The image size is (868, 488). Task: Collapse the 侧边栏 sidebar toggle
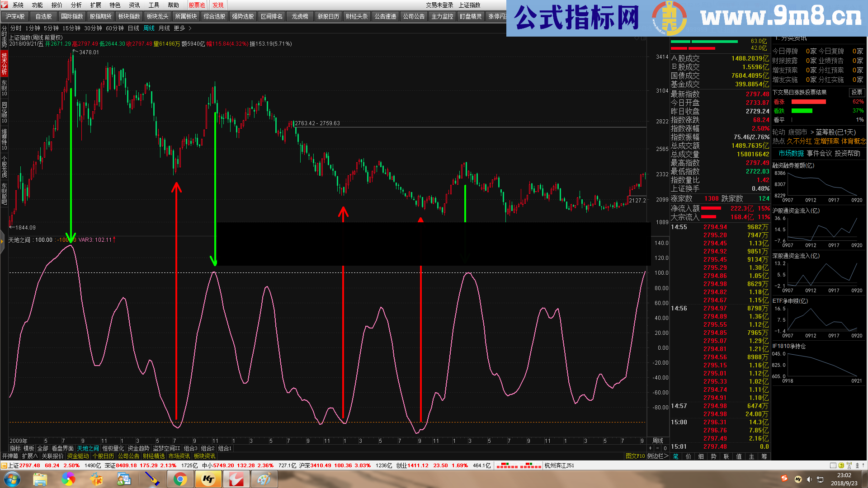tap(658, 456)
